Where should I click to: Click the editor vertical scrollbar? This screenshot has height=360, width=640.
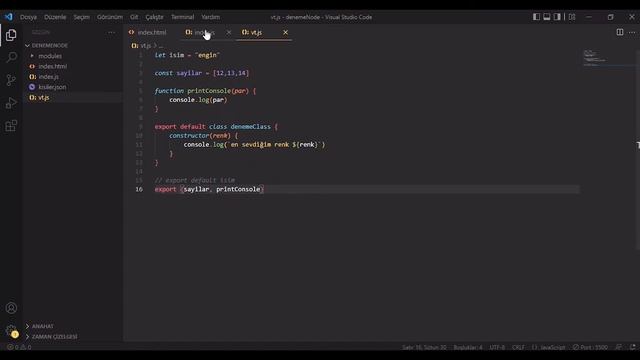tap(638, 149)
